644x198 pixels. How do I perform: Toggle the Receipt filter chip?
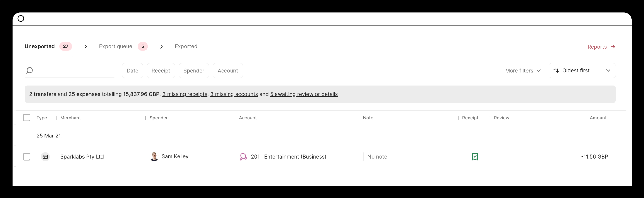(x=161, y=70)
